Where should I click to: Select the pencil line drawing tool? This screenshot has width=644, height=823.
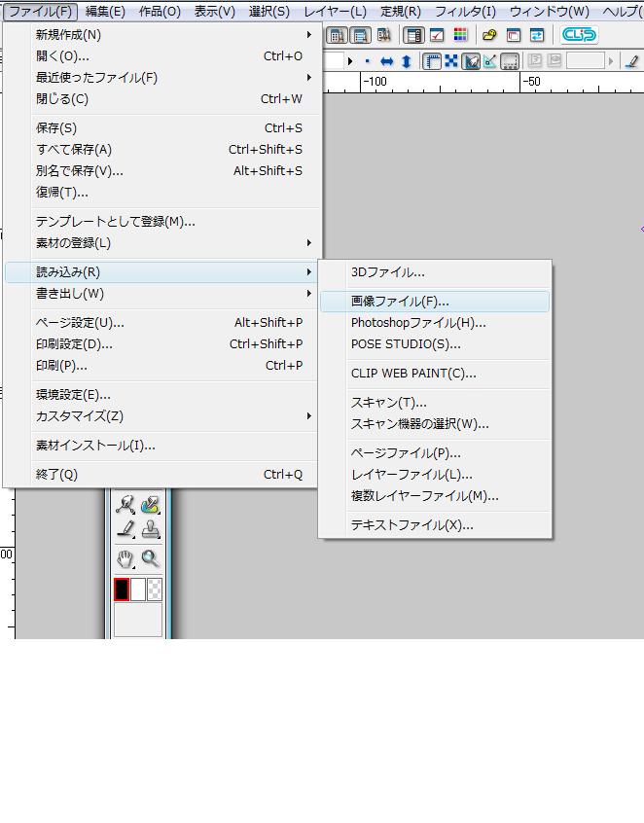point(125,528)
